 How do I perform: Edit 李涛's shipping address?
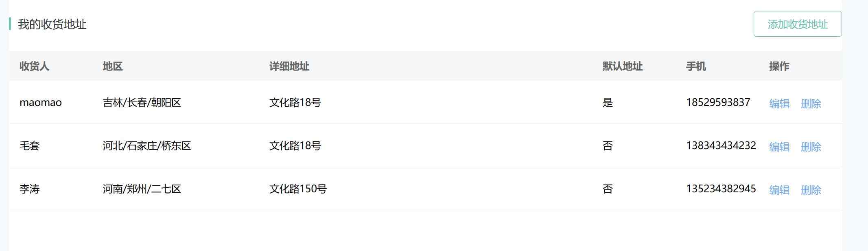click(x=779, y=190)
